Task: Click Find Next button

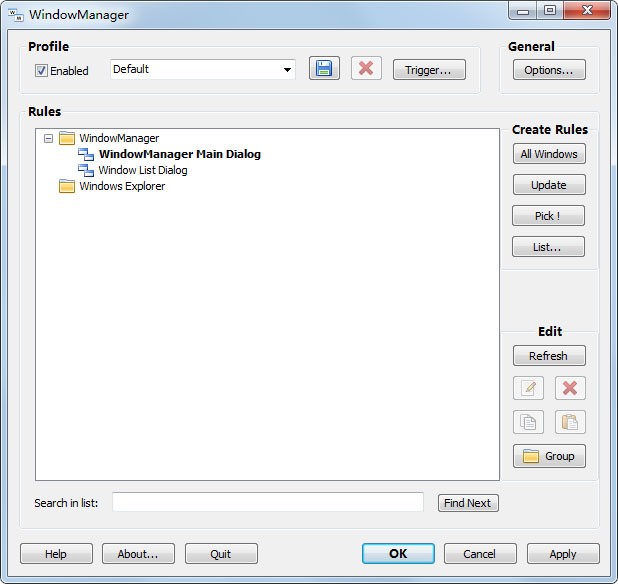Action: pos(468,503)
